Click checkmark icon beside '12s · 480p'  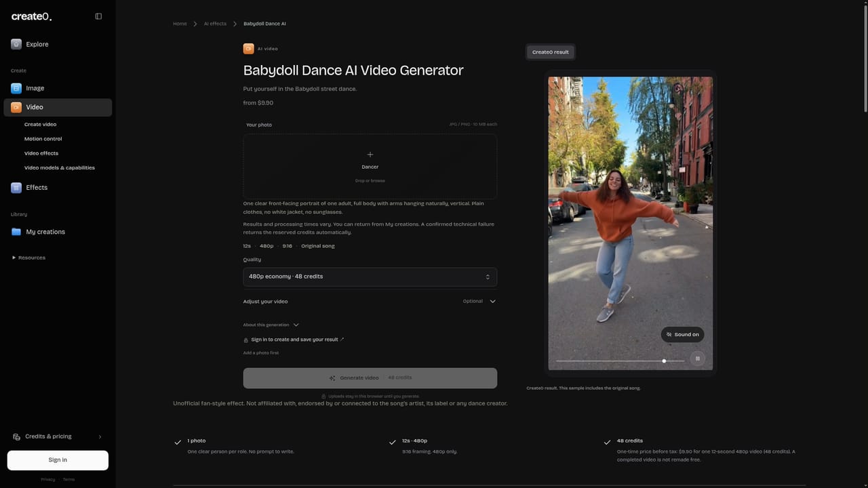(392, 442)
